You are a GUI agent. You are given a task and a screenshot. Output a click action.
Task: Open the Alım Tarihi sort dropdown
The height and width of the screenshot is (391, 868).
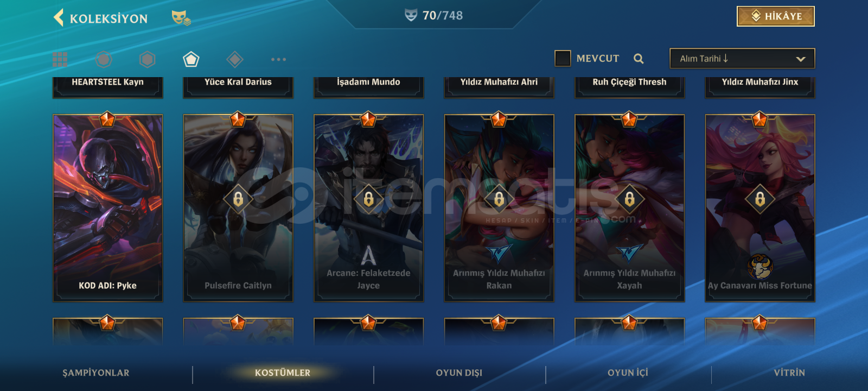pyautogui.click(x=742, y=59)
